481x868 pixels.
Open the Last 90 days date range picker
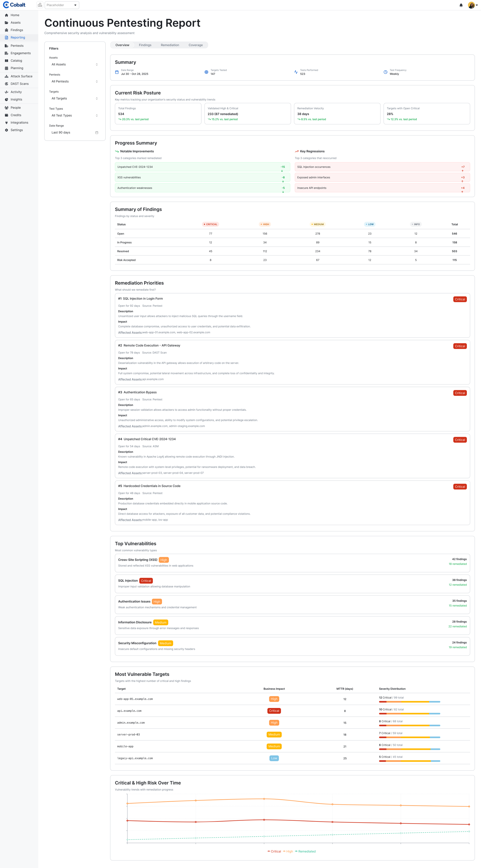75,132
